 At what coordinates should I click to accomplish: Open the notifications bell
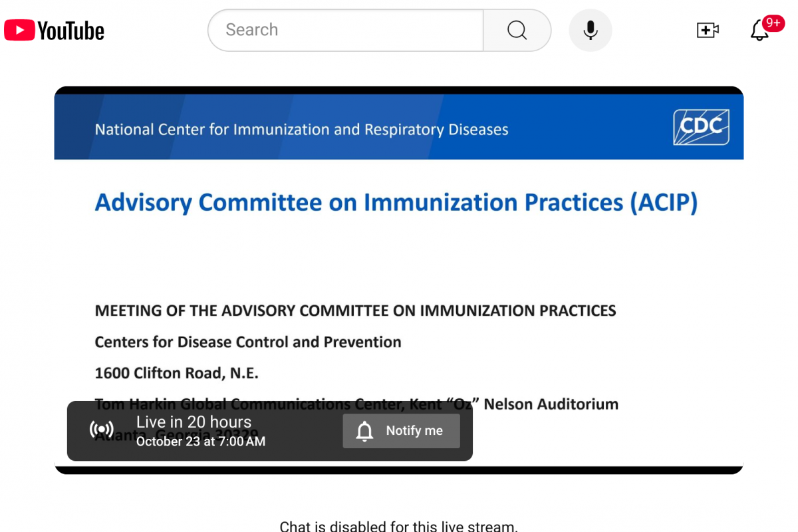[759, 31]
